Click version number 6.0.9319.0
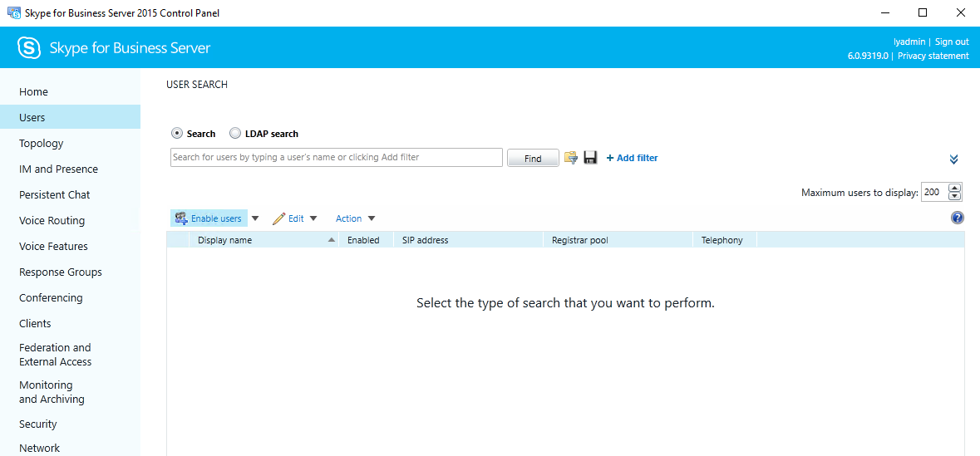Viewport: 980px width, 456px height. click(868, 56)
